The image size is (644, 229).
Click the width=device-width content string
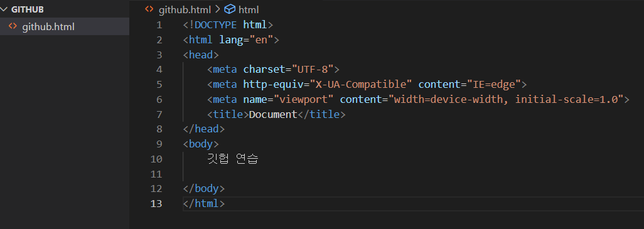point(506,99)
